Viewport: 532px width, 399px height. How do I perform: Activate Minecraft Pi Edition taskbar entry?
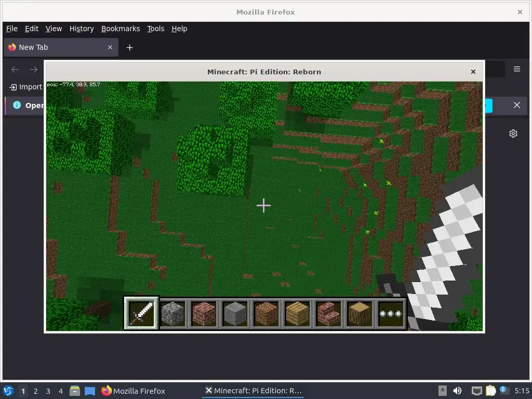tap(254, 391)
